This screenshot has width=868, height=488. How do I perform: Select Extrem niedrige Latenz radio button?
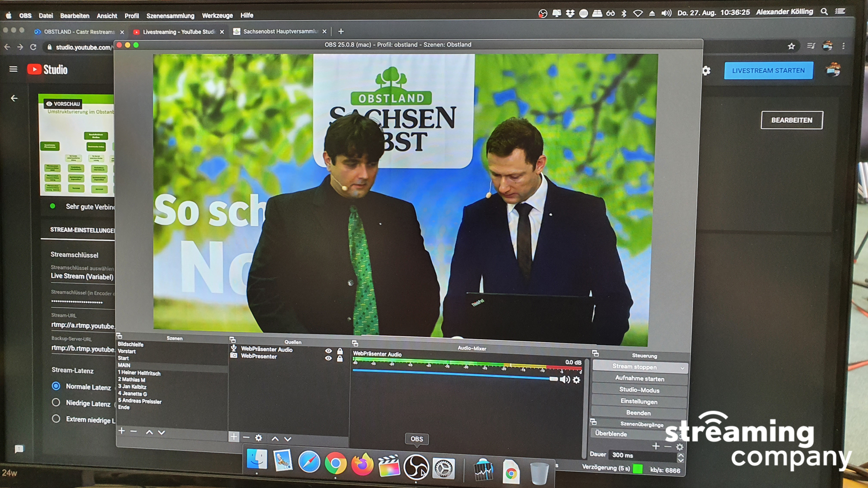click(x=56, y=418)
